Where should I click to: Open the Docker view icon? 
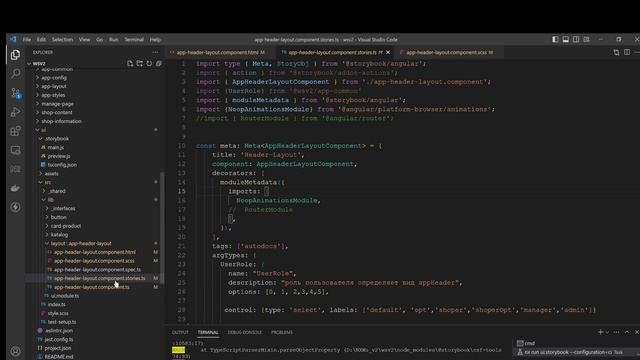tap(16, 188)
